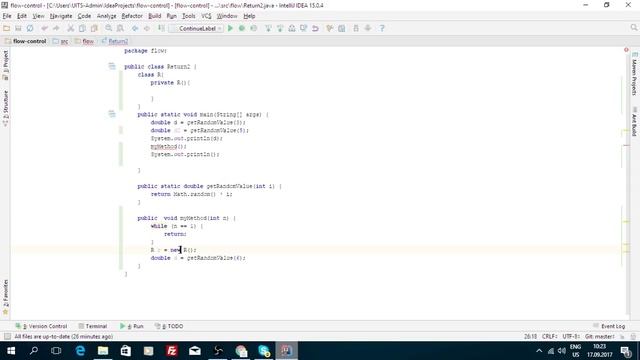Toggle the Favorites tool window button
The width and height of the screenshot is (640, 360).
click(x=5, y=297)
